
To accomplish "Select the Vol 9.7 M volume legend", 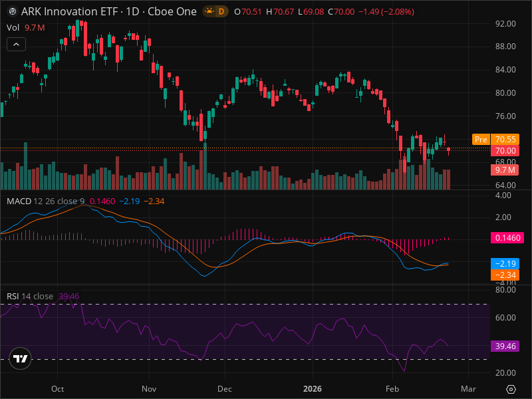I will coord(26,28).
